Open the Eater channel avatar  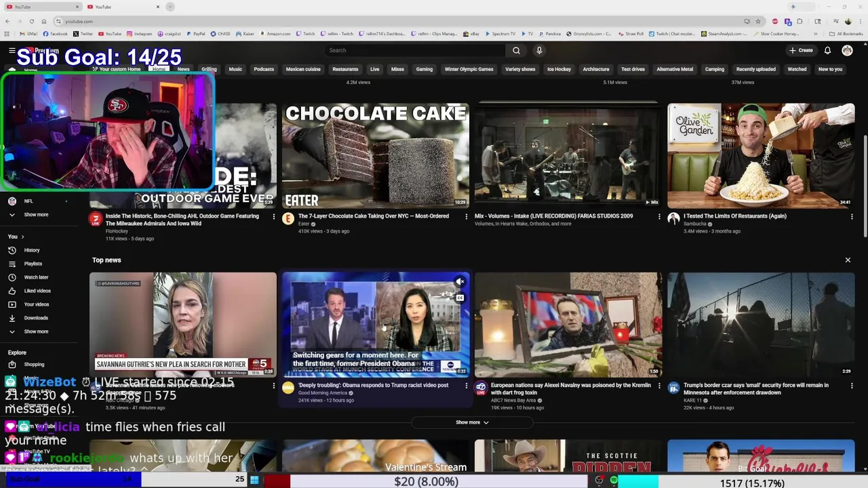pos(288,219)
